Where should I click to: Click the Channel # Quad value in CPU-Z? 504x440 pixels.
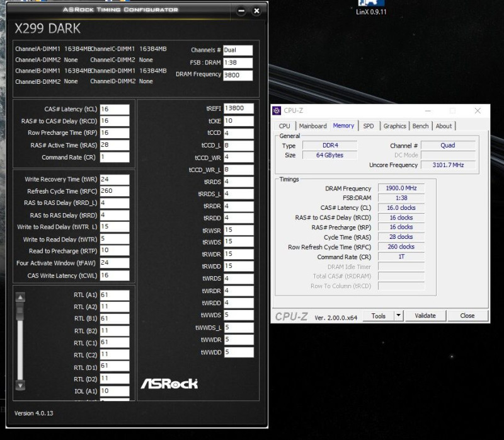point(448,146)
